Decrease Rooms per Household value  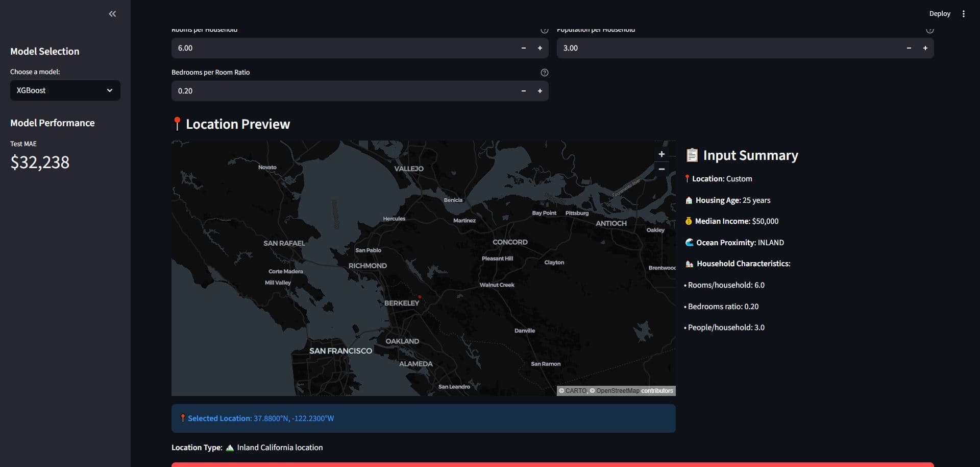[523, 48]
